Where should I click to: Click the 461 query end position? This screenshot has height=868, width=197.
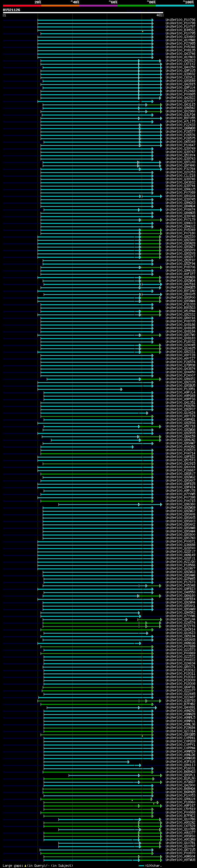click(x=159, y=15)
